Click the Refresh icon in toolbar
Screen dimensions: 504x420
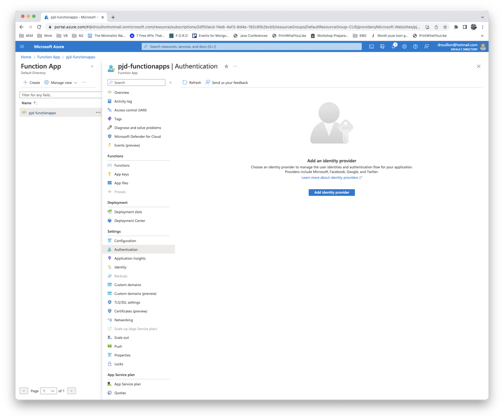[x=185, y=83]
